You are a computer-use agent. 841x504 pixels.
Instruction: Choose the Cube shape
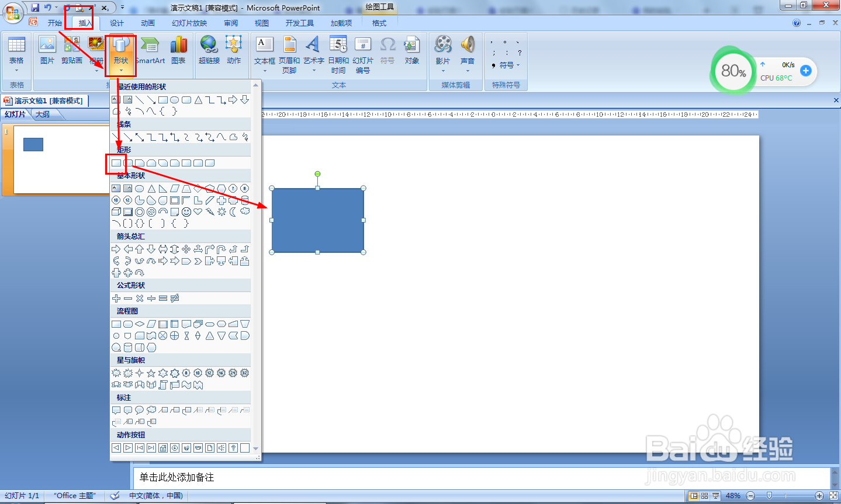click(x=116, y=211)
